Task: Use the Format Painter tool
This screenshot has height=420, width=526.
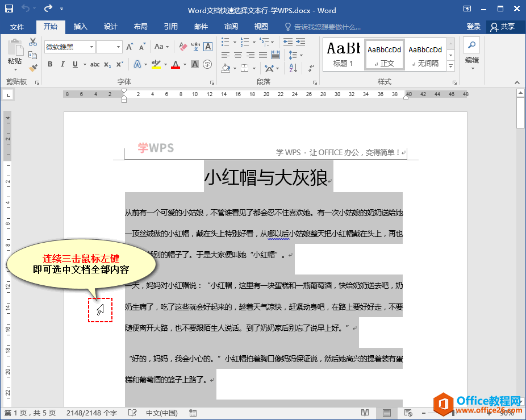Action: pyautogui.click(x=32, y=67)
